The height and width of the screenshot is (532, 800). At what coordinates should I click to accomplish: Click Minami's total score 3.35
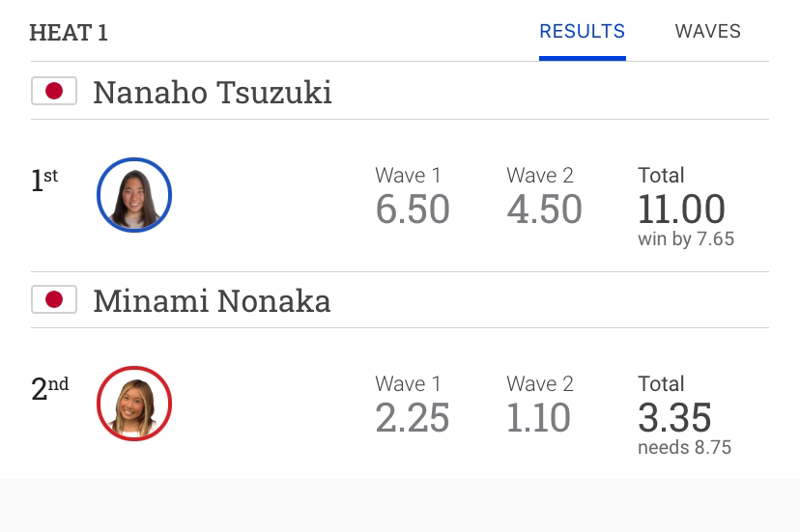(674, 418)
